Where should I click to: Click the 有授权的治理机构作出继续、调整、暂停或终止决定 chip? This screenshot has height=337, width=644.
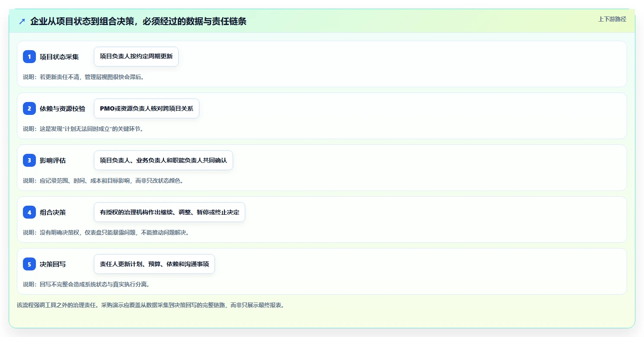point(170,212)
